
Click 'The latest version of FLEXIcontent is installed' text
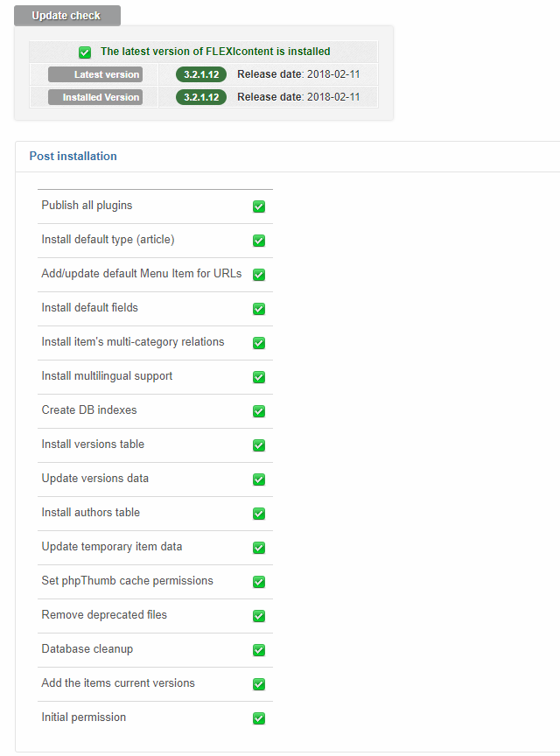tap(215, 52)
